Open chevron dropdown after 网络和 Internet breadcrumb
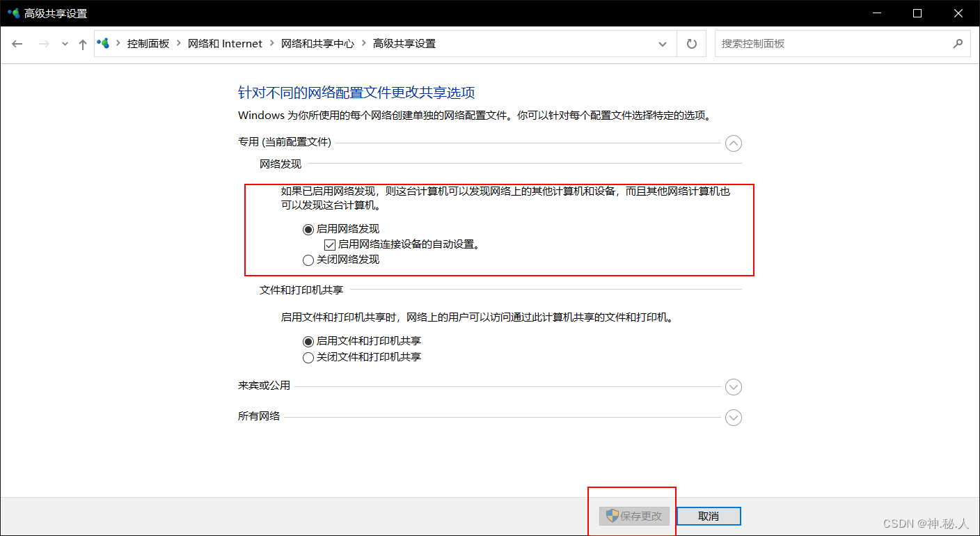The width and height of the screenshot is (980, 536). pyautogui.click(x=271, y=43)
